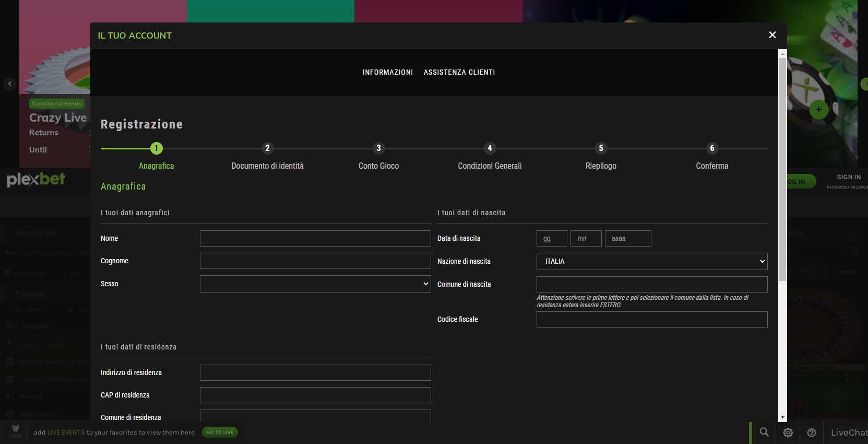Open Assistenza Clienti section
Viewport: 868px width, 444px height.
[x=459, y=72]
